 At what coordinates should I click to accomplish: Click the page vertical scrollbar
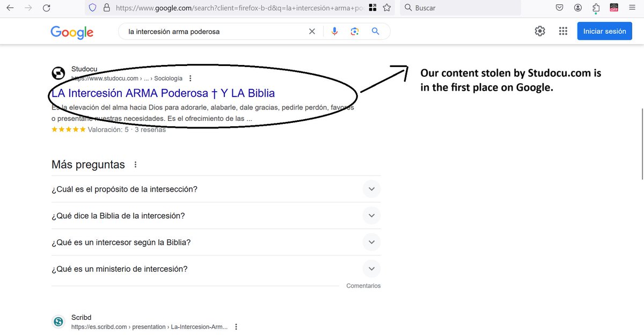tap(642, 144)
